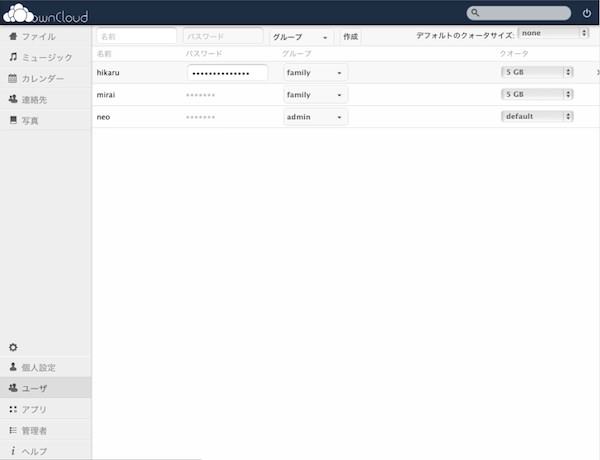Open mirai's family group dropdown
This screenshot has width=600, height=460.
tap(315, 95)
